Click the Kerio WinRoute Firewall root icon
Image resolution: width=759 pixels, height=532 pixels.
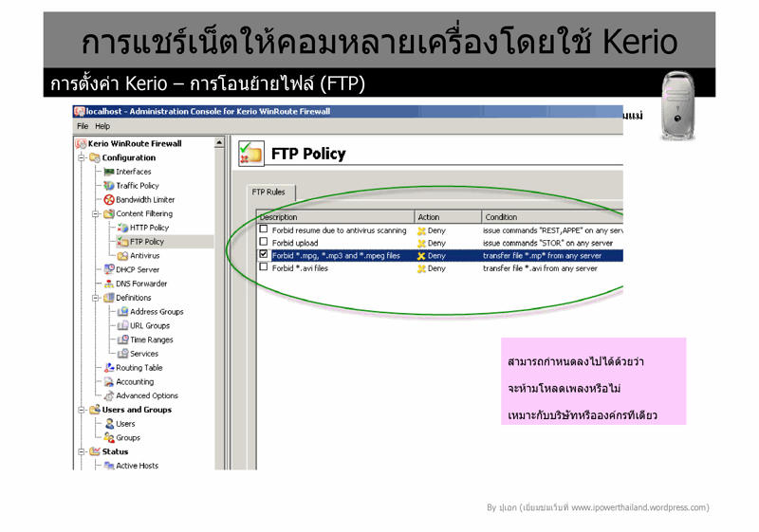[81, 143]
